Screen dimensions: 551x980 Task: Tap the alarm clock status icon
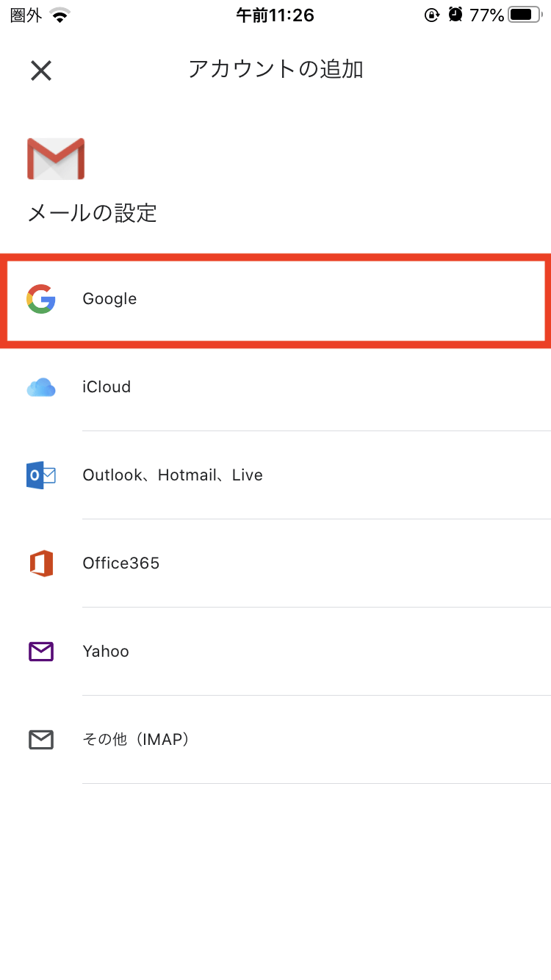455,15
